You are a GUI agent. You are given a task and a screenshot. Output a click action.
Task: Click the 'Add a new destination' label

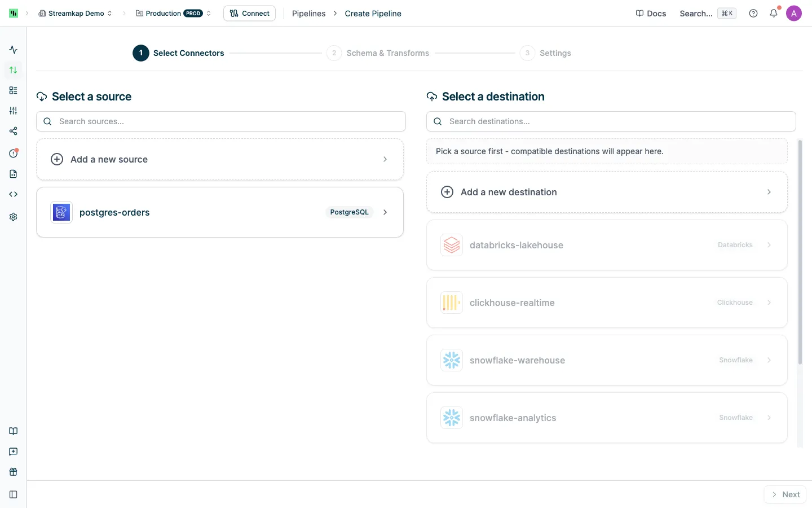(x=509, y=192)
